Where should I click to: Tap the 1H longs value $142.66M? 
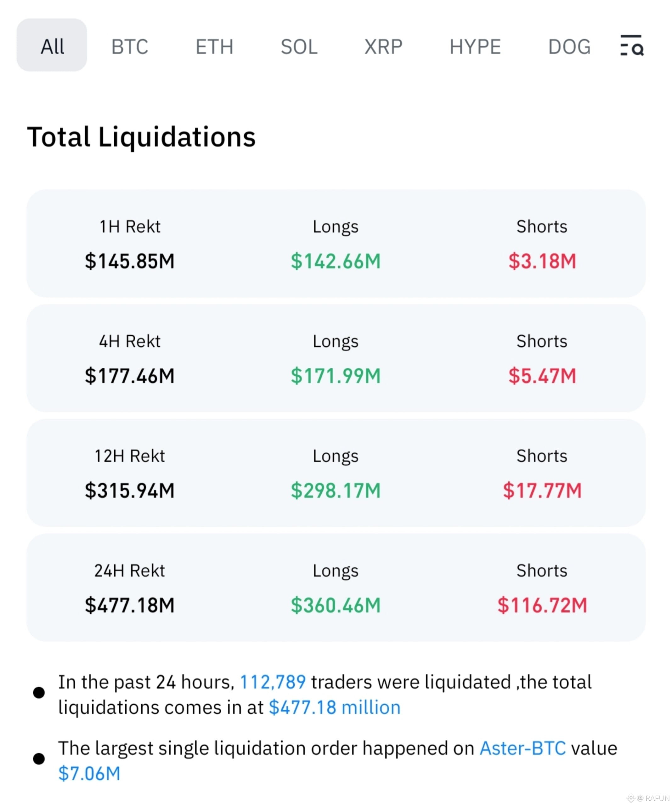click(x=336, y=261)
